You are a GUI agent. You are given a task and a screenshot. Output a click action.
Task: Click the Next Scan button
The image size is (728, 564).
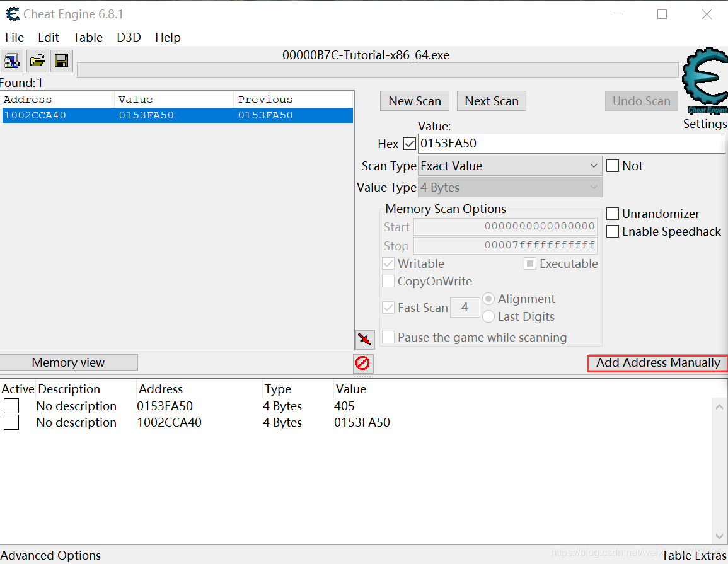tap(492, 101)
